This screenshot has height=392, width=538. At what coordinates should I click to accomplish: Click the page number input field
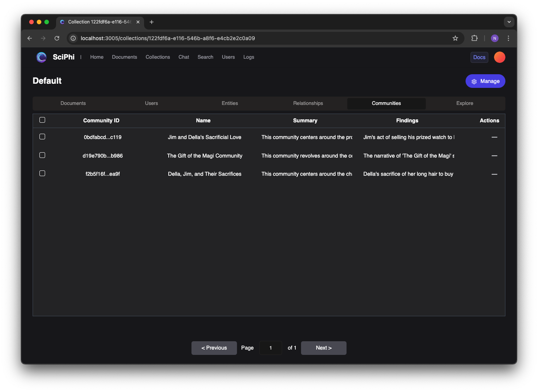coord(271,348)
